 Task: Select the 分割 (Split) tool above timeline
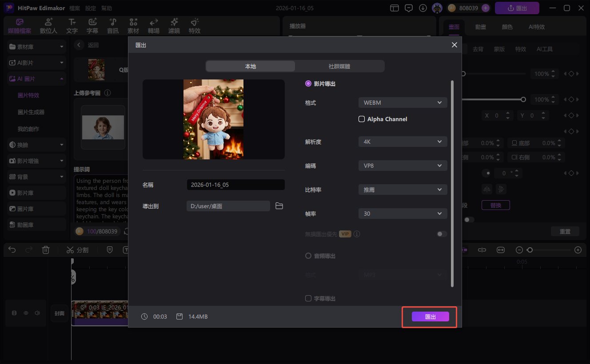77,249
